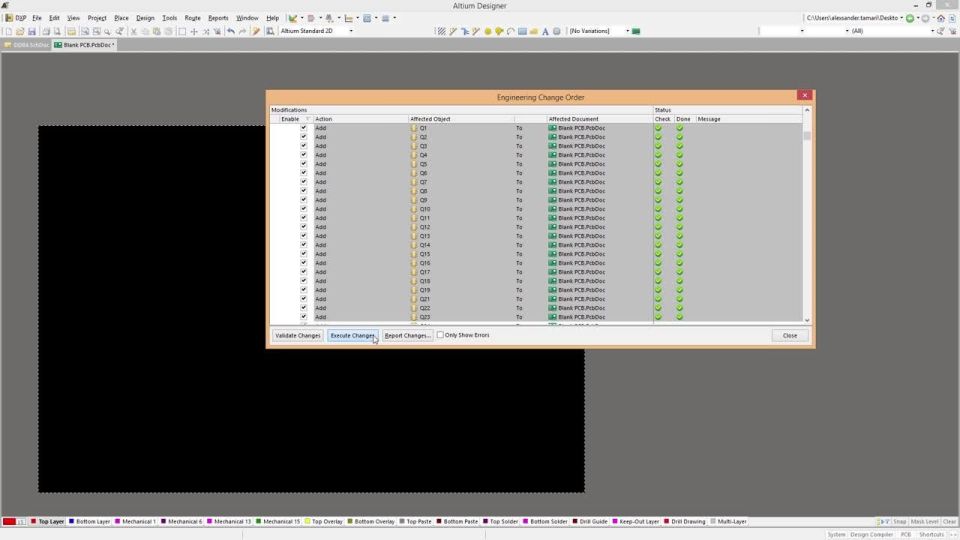Image resolution: width=960 pixels, height=540 pixels.
Task: Uncheck the Enable checkbox for Q21
Action: [x=303, y=299]
